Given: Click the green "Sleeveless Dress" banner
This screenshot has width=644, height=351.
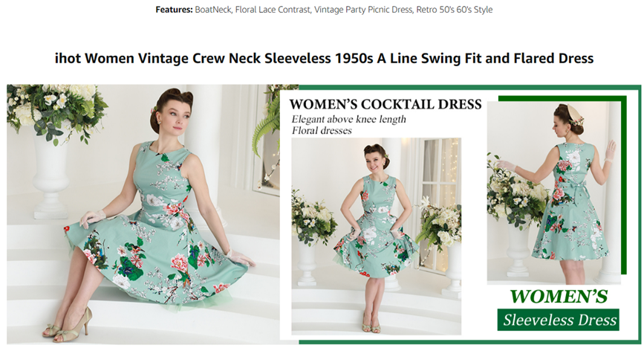Looking at the screenshot, I should click(x=559, y=321).
